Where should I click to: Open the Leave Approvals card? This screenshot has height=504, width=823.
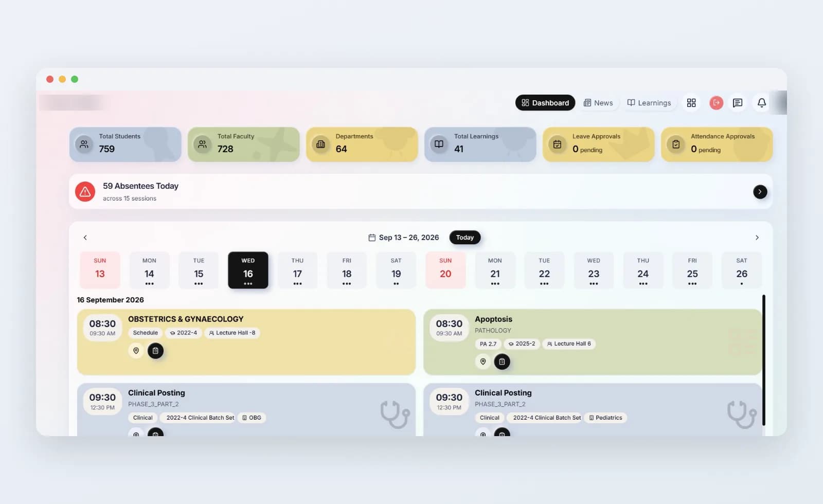(x=598, y=145)
